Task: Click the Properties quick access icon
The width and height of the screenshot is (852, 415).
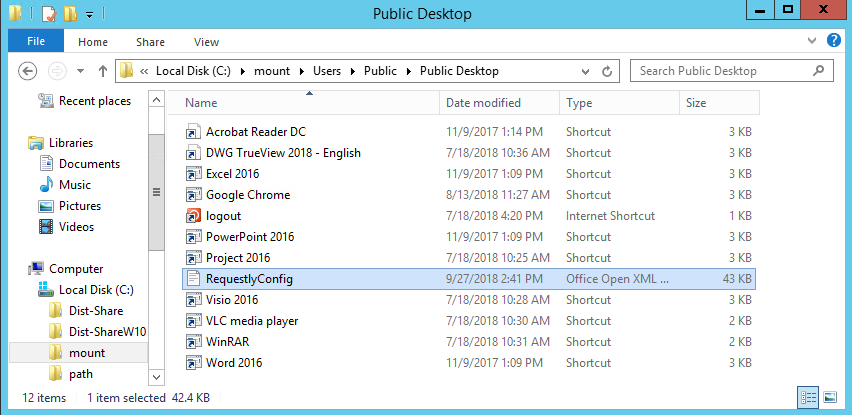Action: (49, 13)
